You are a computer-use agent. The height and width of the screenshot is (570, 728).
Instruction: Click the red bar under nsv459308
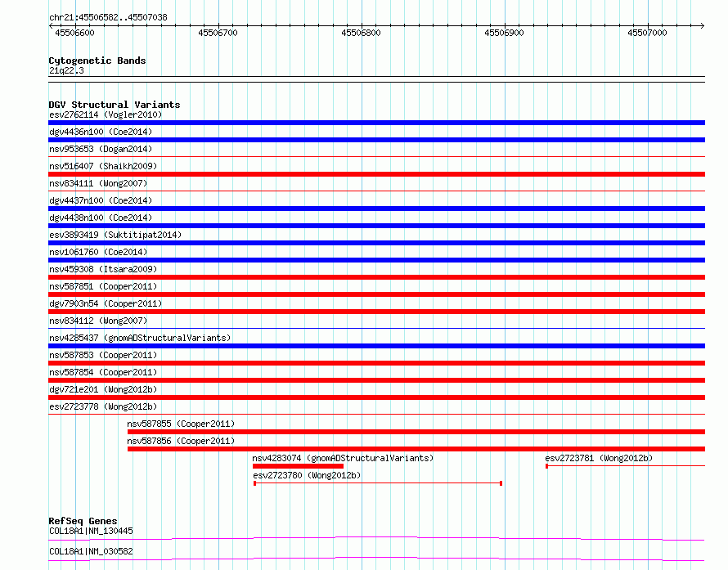click(x=376, y=277)
